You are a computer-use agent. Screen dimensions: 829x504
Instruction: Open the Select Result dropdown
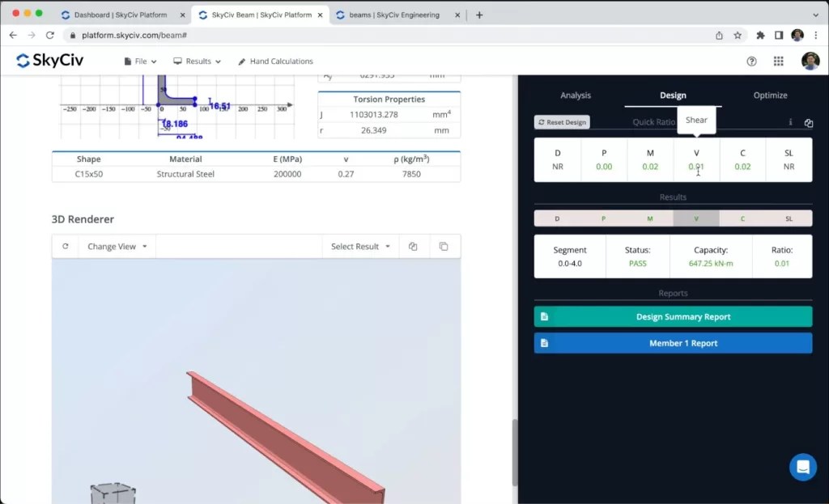tap(360, 246)
